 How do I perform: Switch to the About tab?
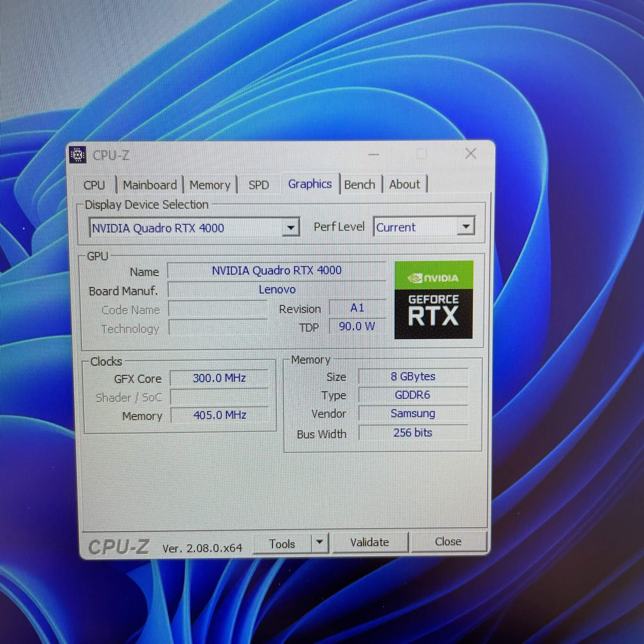pyautogui.click(x=405, y=184)
